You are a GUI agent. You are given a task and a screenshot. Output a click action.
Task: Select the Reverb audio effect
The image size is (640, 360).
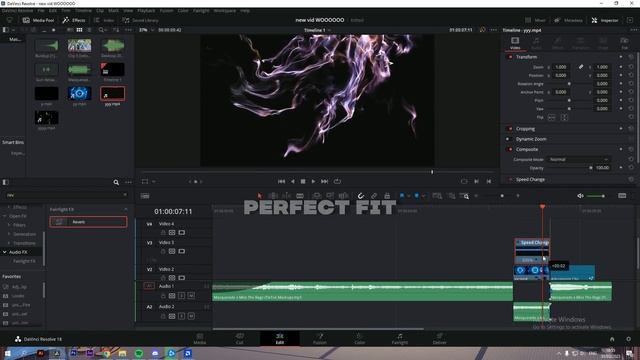coord(88,222)
